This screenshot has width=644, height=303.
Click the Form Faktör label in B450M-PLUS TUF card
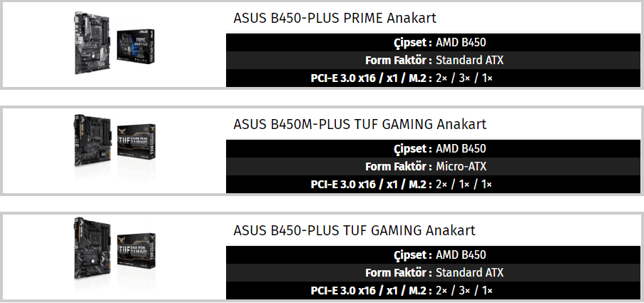[x=398, y=167]
